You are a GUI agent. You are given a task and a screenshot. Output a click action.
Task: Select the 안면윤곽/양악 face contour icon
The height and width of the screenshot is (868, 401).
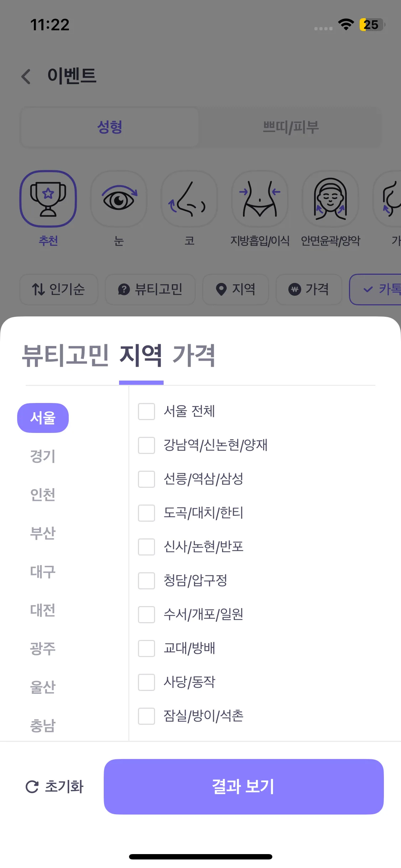click(x=330, y=199)
